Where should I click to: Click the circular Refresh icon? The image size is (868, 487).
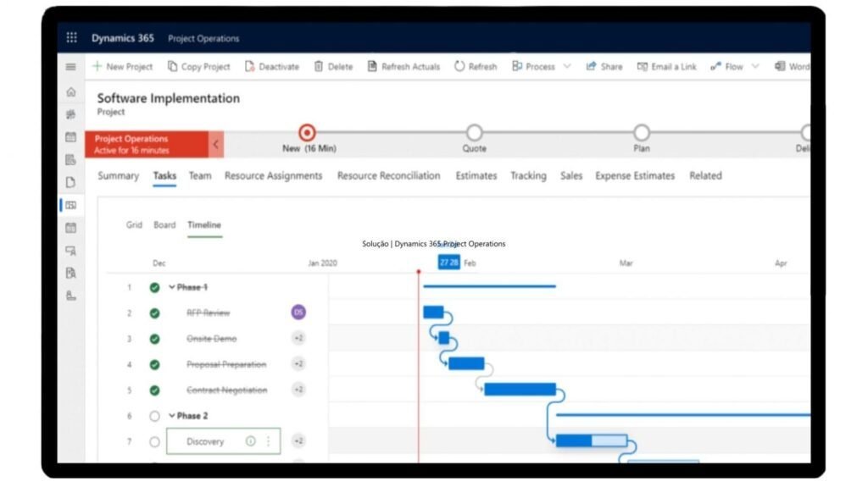pos(459,66)
